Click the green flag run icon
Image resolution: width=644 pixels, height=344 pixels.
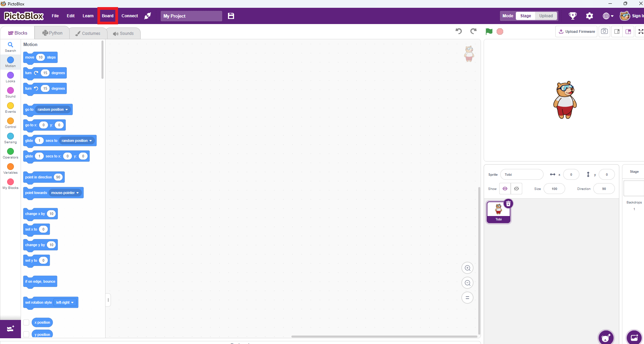click(489, 31)
